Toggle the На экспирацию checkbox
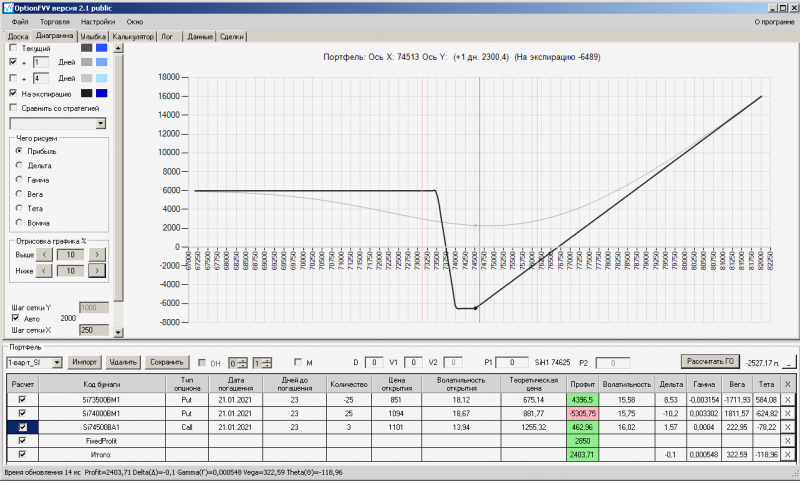800x481 pixels. (x=13, y=93)
